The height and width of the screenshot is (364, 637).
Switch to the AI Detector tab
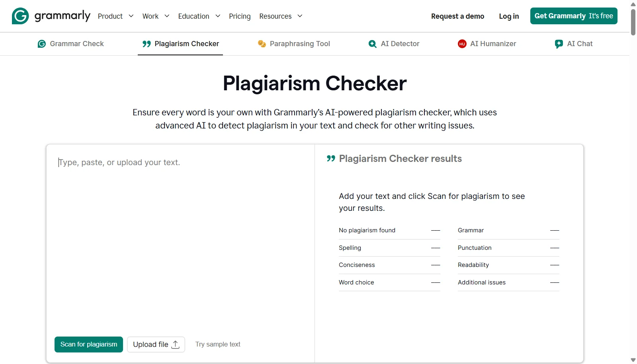(x=394, y=44)
